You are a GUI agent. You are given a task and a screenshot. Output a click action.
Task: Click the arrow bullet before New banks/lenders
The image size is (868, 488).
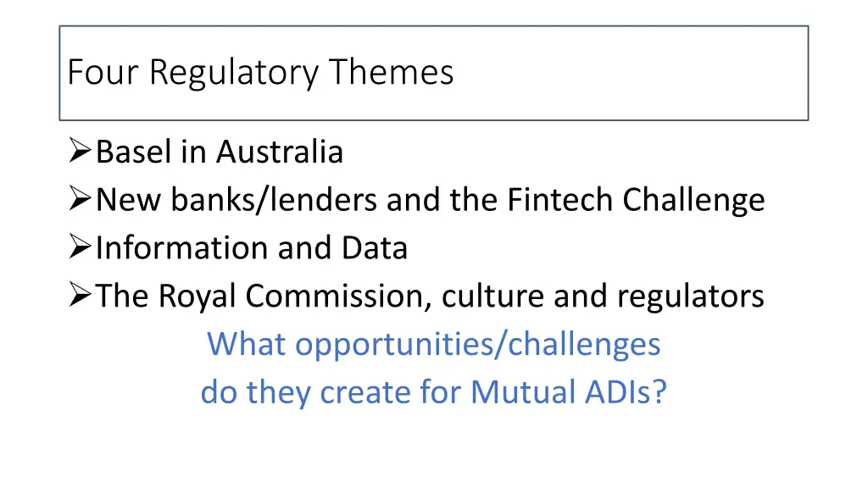tap(80, 201)
